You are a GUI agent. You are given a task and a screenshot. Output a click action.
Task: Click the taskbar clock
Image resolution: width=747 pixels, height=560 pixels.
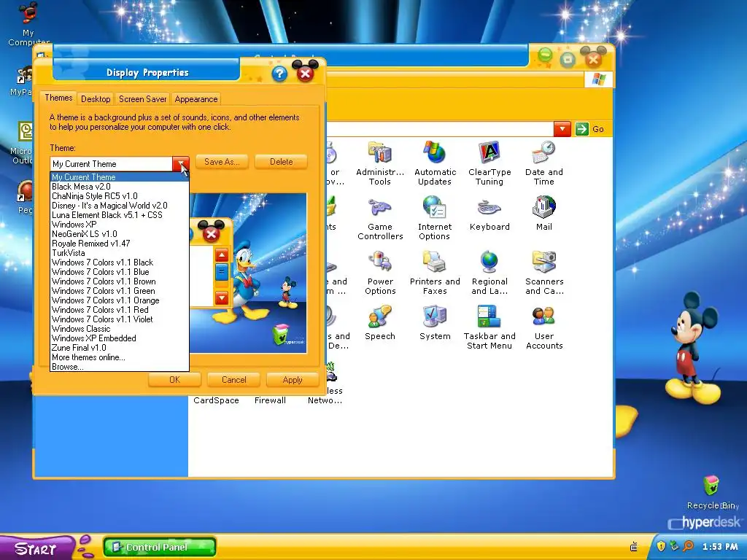click(720, 547)
